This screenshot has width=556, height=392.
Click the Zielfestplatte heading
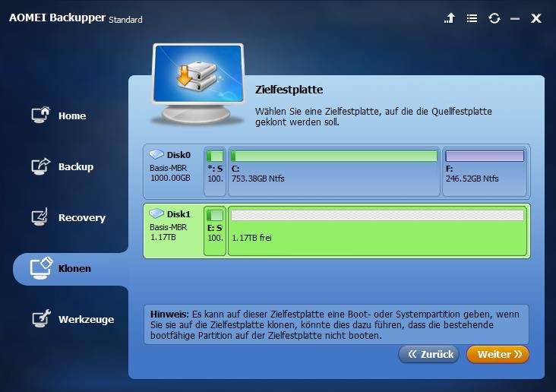(289, 90)
